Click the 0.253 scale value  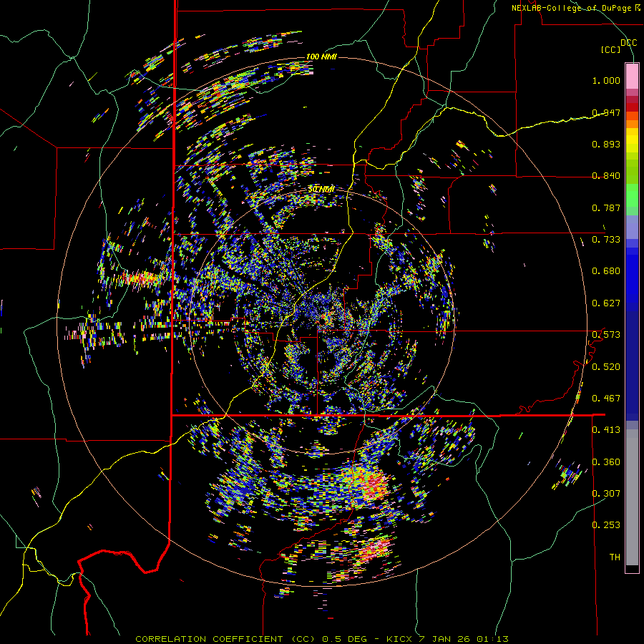(606, 525)
